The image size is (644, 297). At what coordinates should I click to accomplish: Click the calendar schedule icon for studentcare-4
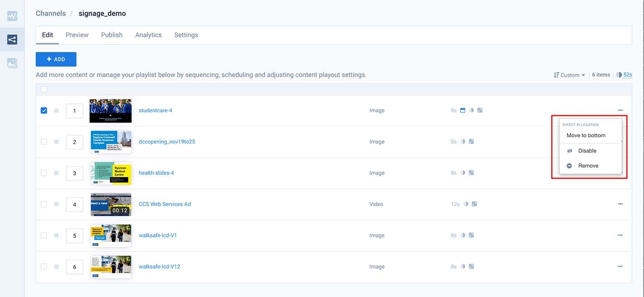463,110
